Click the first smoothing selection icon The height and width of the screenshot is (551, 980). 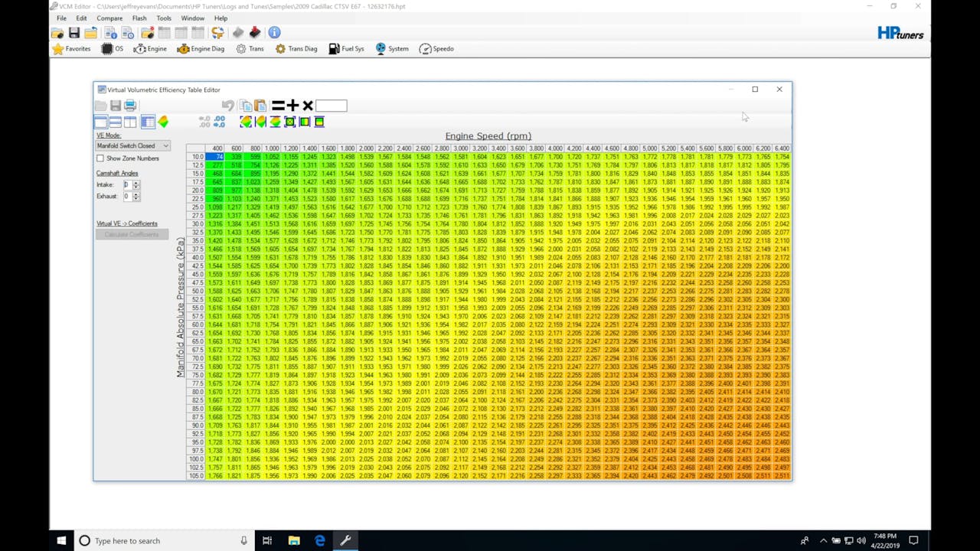(246, 122)
